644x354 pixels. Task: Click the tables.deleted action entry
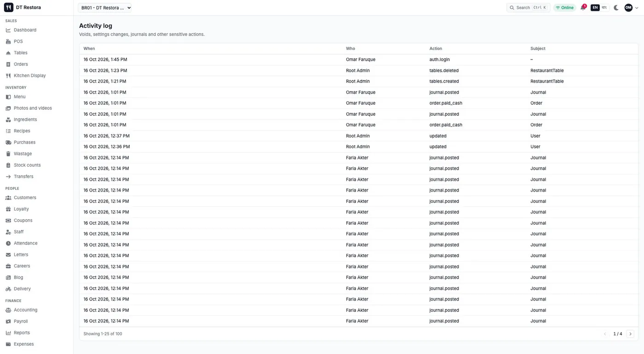click(x=444, y=71)
